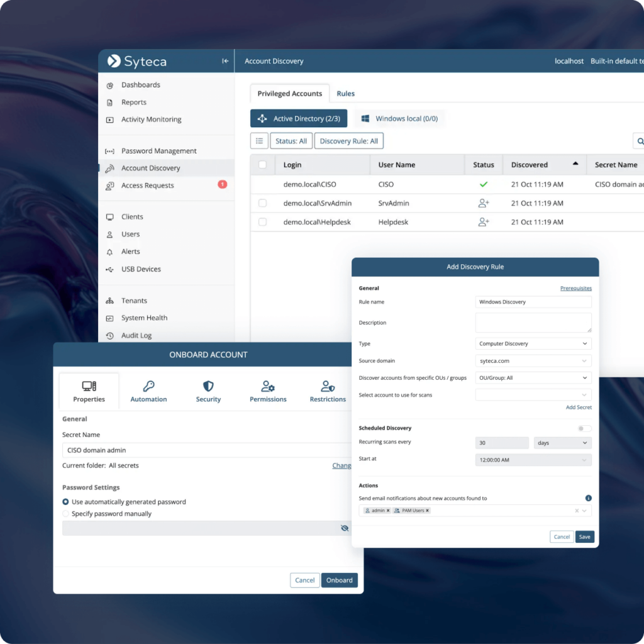Open the Type dropdown showing Computer Discovery
Viewport: 644px width, 644px height.
(533, 343)
